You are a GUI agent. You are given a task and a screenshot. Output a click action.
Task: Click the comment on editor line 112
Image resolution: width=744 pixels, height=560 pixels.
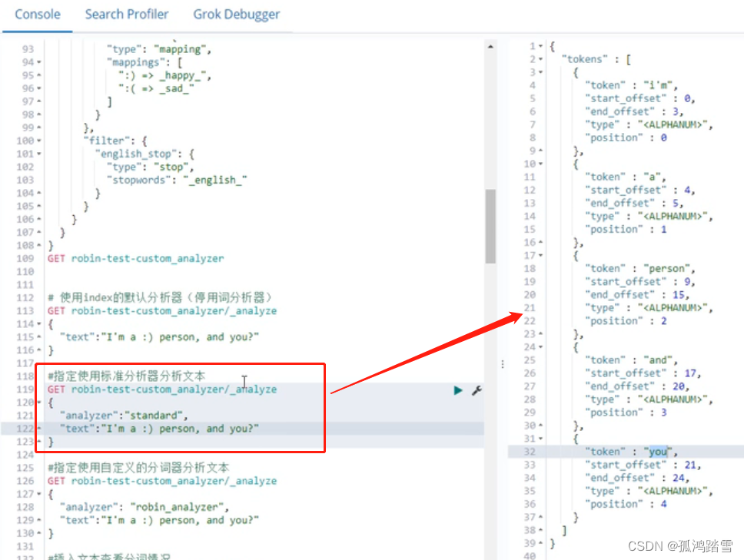pos(159,297)
